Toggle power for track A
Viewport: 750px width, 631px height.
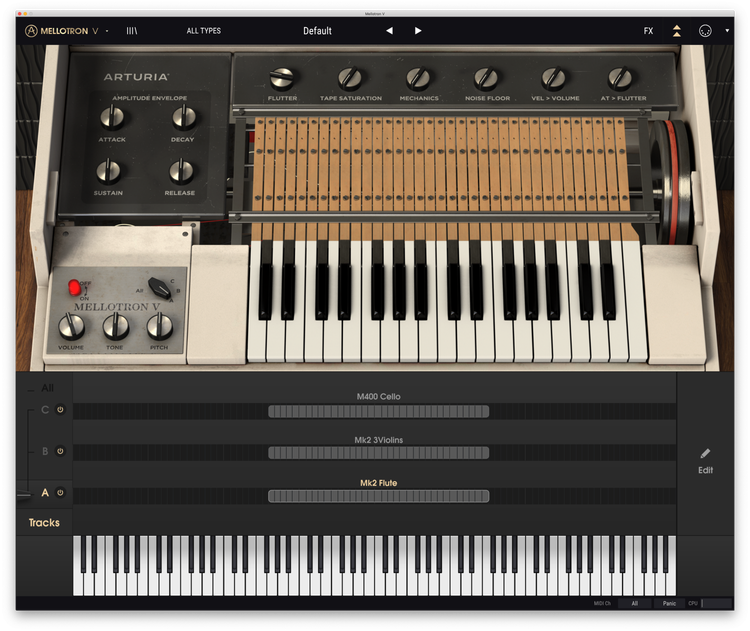[60, 493]
